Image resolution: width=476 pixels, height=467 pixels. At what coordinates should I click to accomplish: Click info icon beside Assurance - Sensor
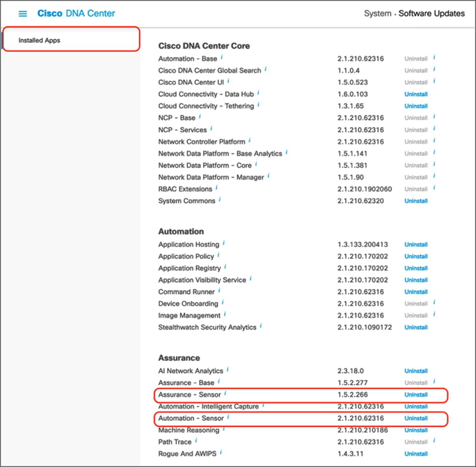(225, 393)
